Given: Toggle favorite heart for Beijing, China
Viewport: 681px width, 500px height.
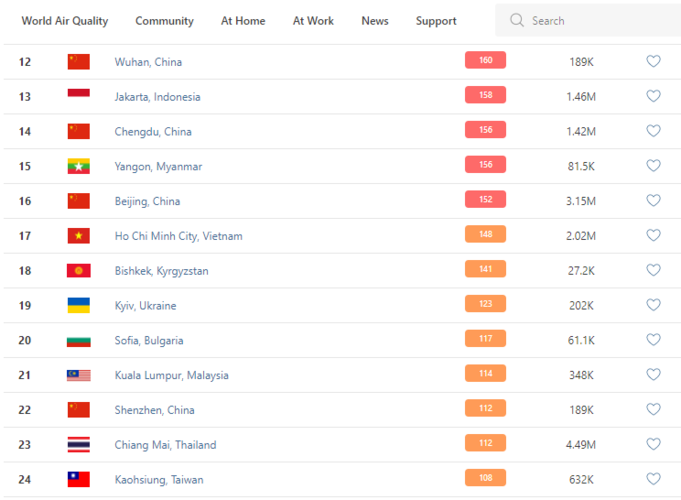Looking at the screenshot, I should (653, 201).
